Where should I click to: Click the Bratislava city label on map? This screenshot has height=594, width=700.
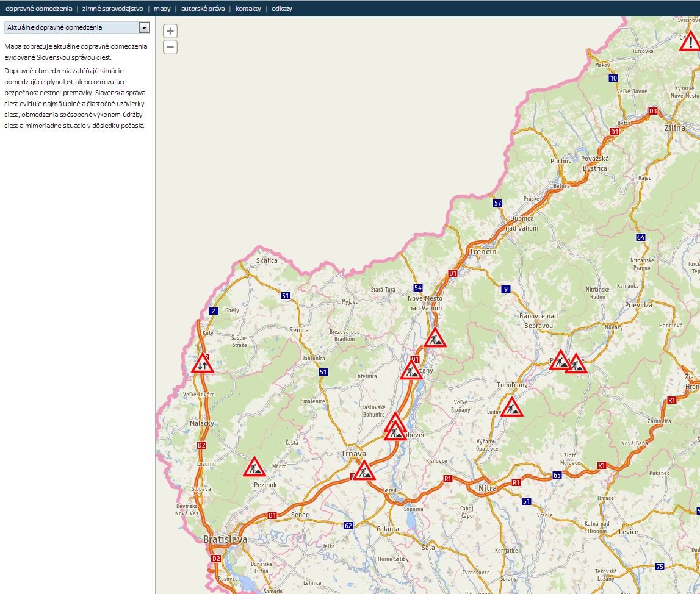click(225, 540)
